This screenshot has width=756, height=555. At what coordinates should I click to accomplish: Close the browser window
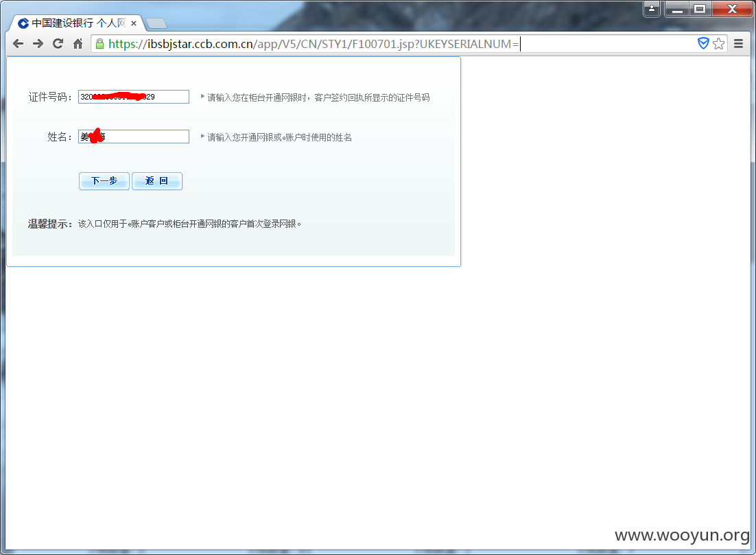pos(732,9)
